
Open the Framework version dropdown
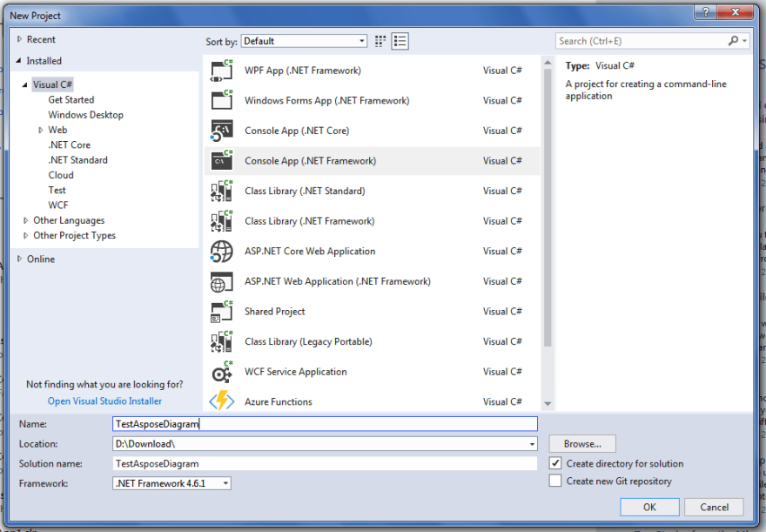[x=172, y=483]
